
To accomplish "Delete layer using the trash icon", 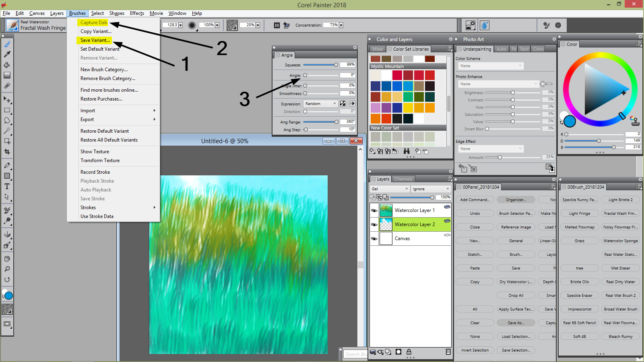I will coord(448,352).
